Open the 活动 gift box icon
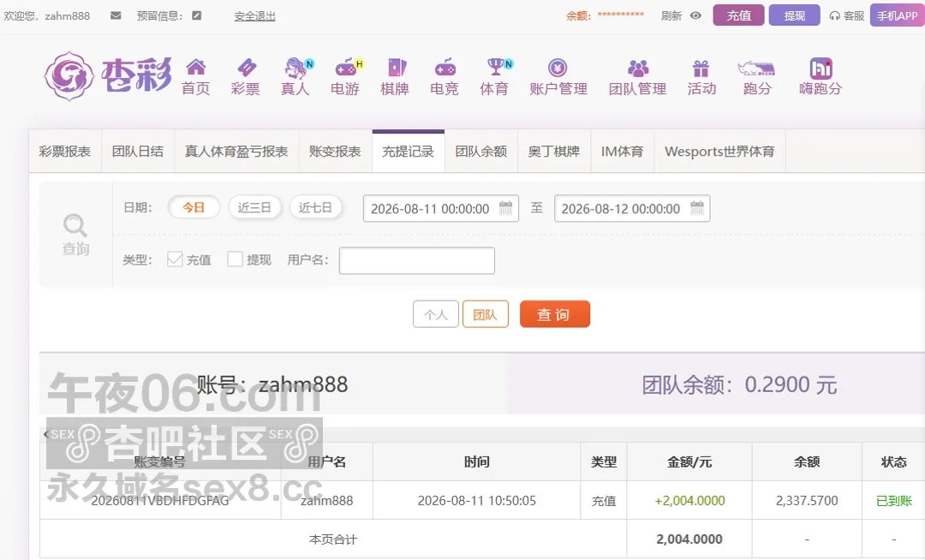 click(x=701, y=69)
